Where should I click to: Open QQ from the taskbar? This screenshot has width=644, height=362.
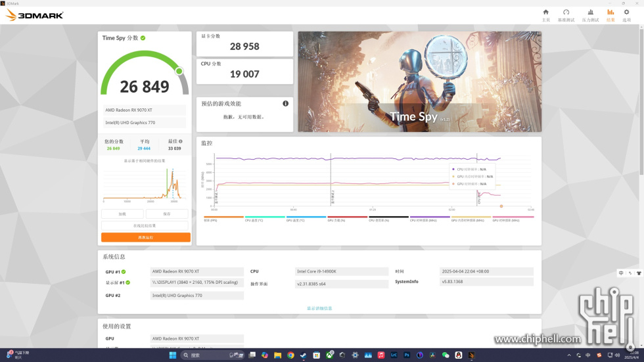459,355
